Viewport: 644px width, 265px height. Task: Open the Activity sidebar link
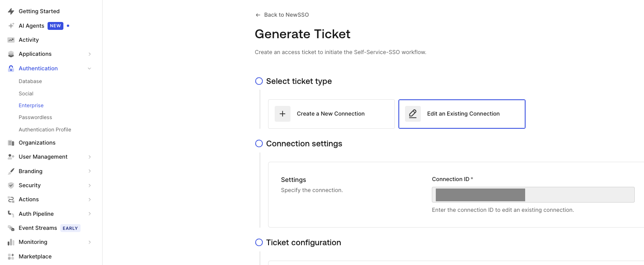(x=29, y=40)
